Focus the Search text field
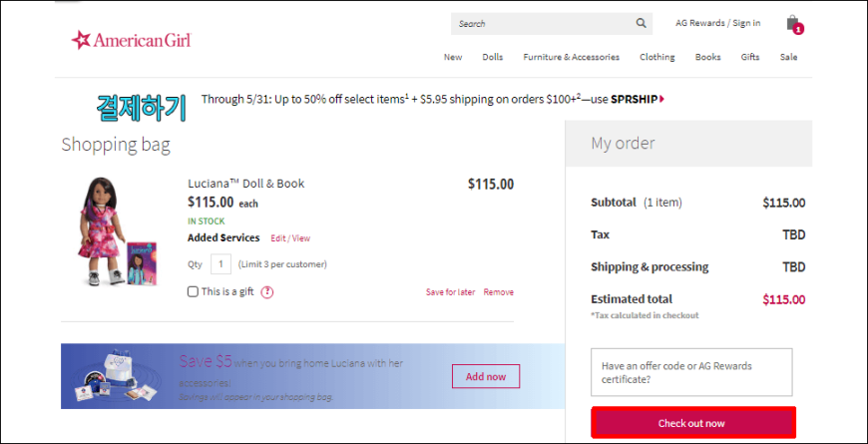 click(x=539, y=23)
